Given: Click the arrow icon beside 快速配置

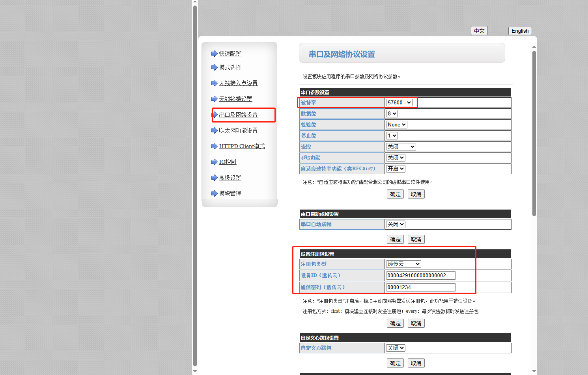Looking at the screenshot, I should 214,54.
